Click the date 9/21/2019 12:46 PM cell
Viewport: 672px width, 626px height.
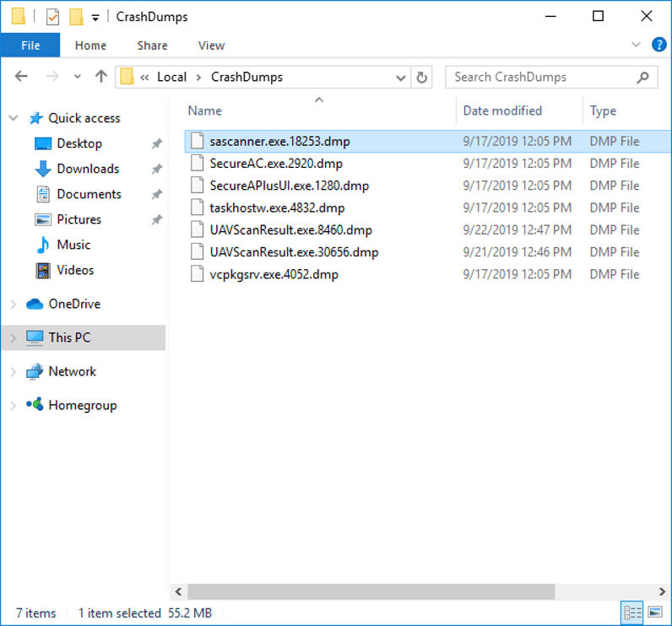tap(517, 252)
